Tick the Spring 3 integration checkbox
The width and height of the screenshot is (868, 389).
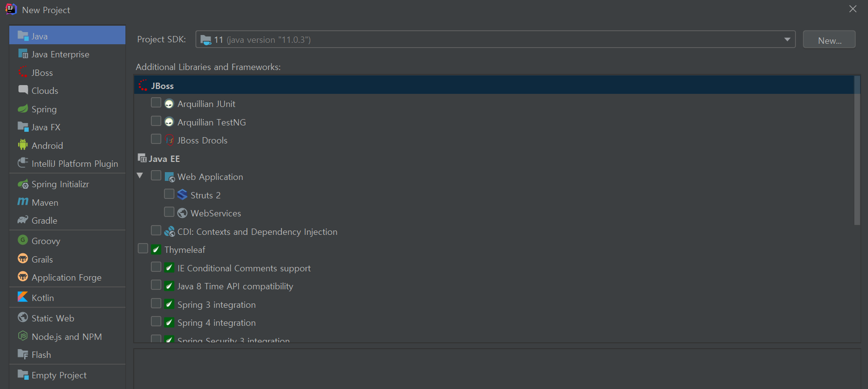pyautogui.click(x=156, y=303)
